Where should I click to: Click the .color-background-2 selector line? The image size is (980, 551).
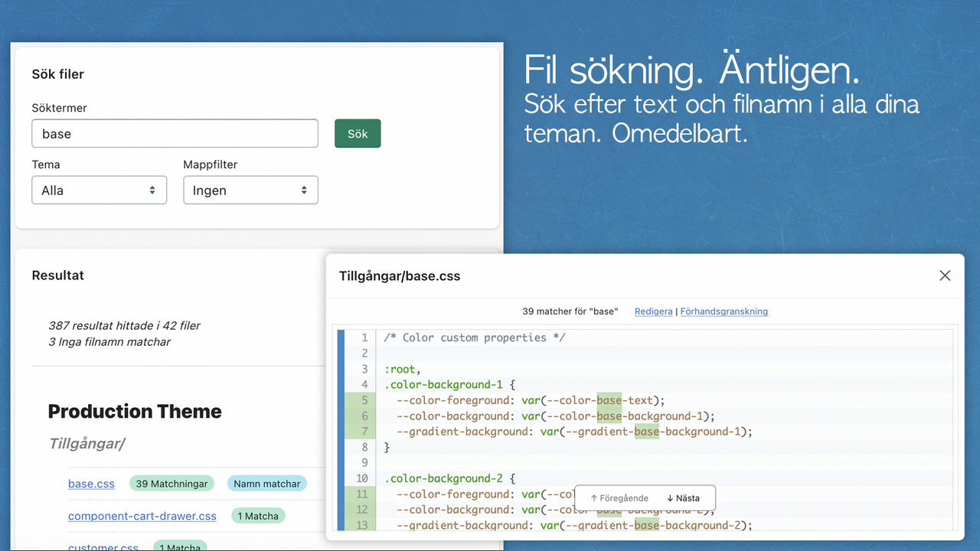[x=450, y=478]
